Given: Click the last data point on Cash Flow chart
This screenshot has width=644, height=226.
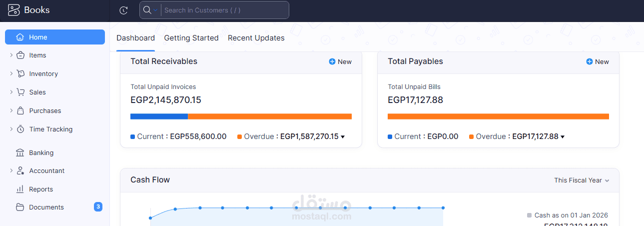Looking at the screenshot, I should [x=443, y=207].
